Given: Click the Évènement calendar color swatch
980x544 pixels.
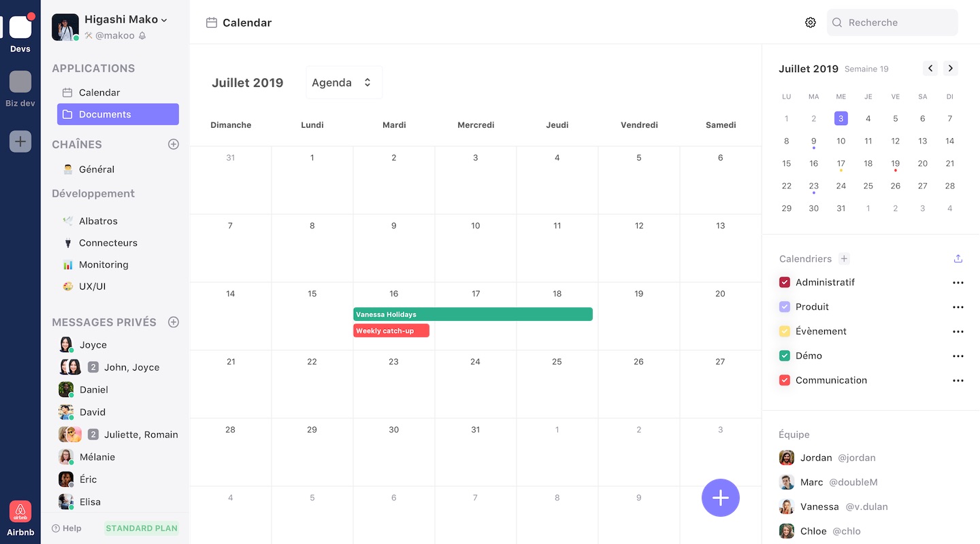Looking at the screenshot, I should [x=785, y=331].
